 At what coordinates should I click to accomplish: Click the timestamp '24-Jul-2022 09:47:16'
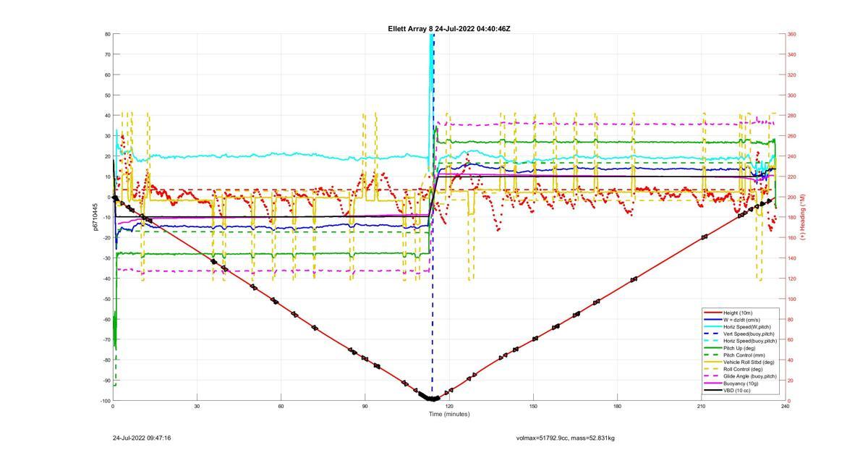(142, 438)
